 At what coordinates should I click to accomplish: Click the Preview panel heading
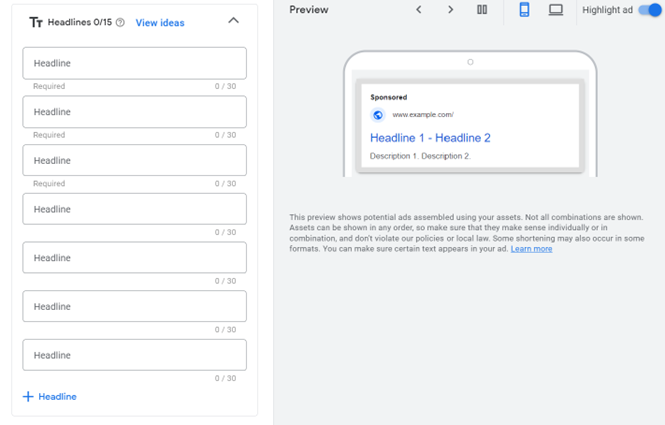click(x=309, y=10)
